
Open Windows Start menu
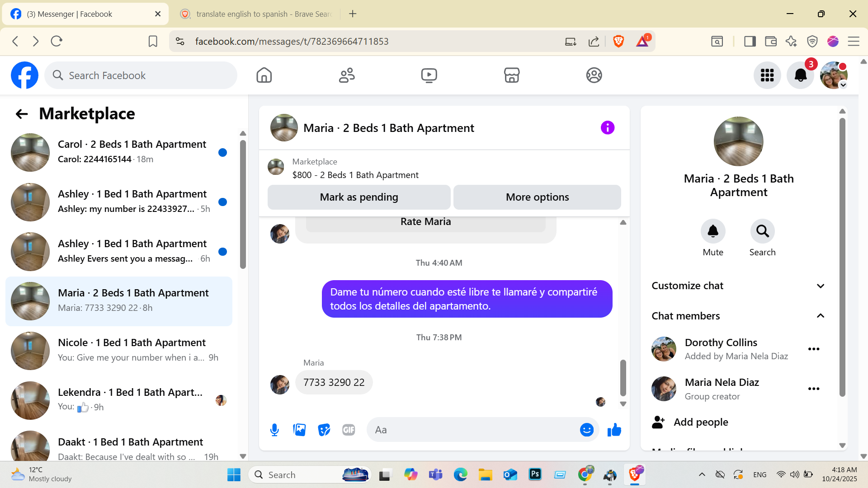pos(234,474)
